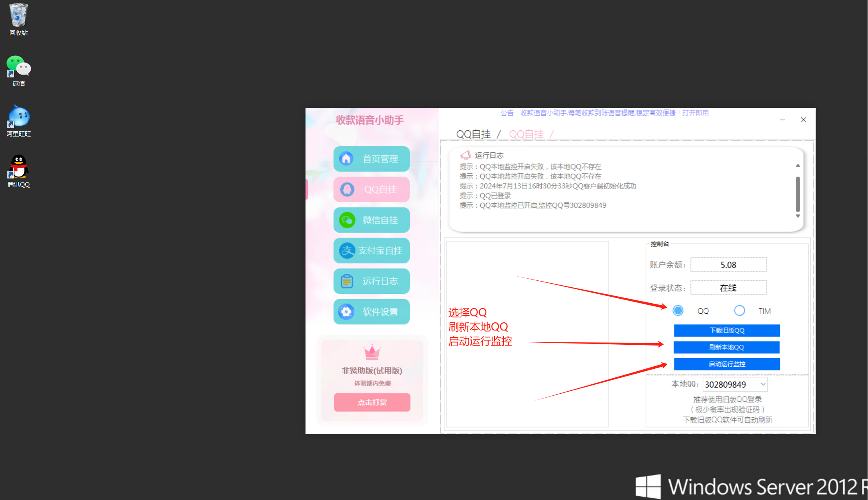The height and width of the screenshot is (500, 868).
Task: Show the 运行日志 page
Action: 371,281
